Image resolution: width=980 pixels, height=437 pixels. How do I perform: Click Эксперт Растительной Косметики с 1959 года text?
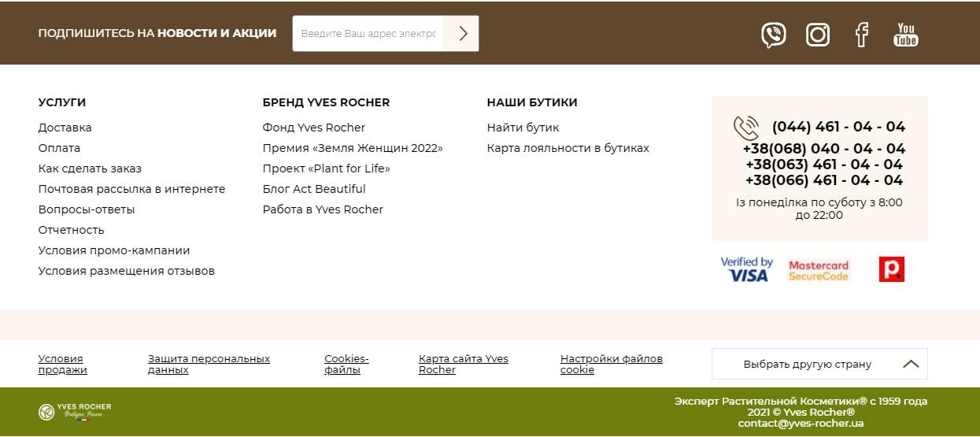pos(801,402)
